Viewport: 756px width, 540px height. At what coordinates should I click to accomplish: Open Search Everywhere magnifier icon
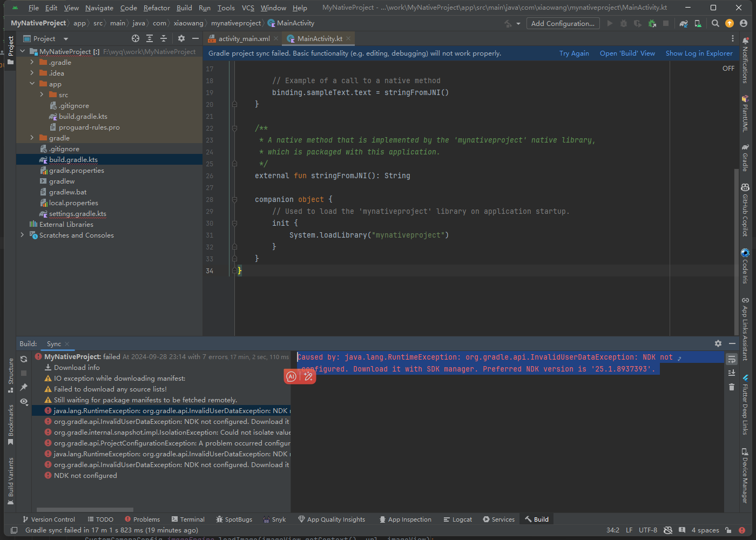click(x=715, y=23)
